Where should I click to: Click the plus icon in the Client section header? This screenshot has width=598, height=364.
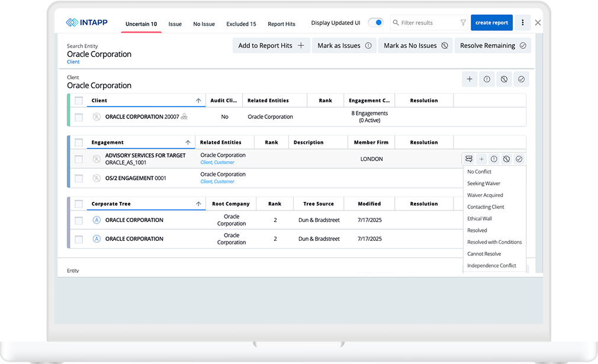pyautogui.click(x=470, y=79)
